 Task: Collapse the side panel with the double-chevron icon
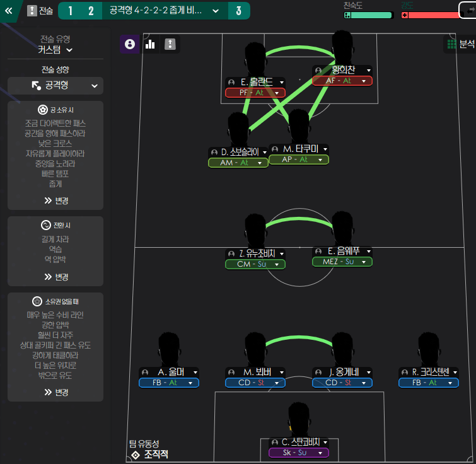pyautogui.click(x=8, y=11)
